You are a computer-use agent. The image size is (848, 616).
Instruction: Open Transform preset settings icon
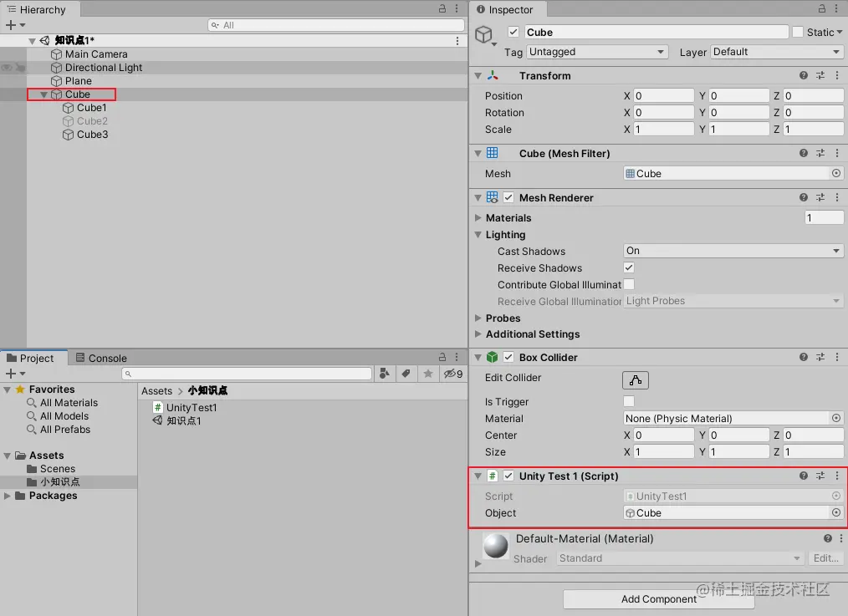[820, 76]
